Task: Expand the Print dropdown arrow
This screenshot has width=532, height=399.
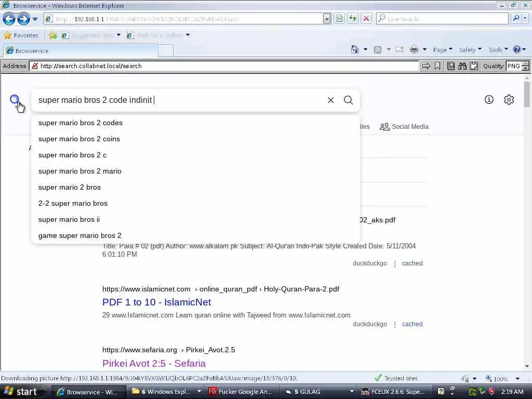Action: coord(424,49)
